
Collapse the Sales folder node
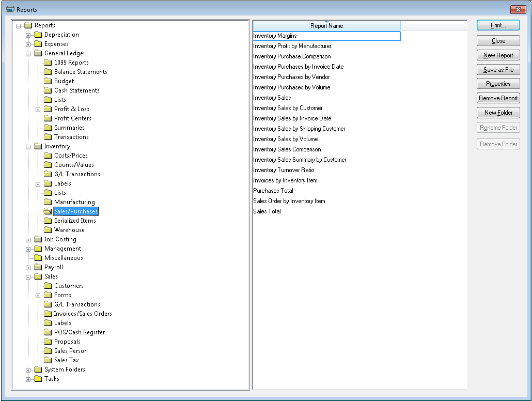[x=28, y=277]
